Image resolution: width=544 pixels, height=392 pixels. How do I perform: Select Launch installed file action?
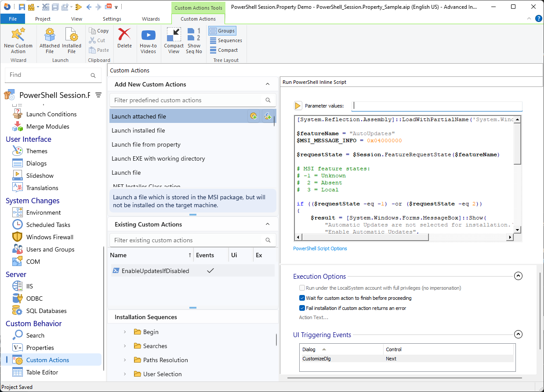192,130
